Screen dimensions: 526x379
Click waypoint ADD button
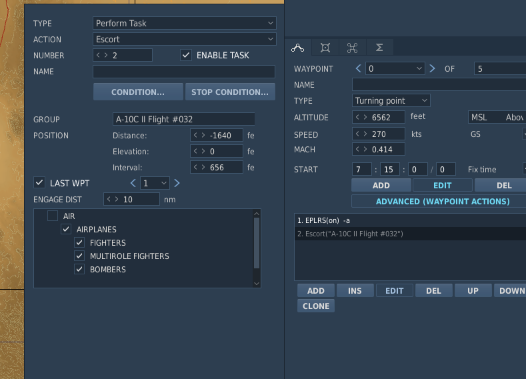coord(381,185)
